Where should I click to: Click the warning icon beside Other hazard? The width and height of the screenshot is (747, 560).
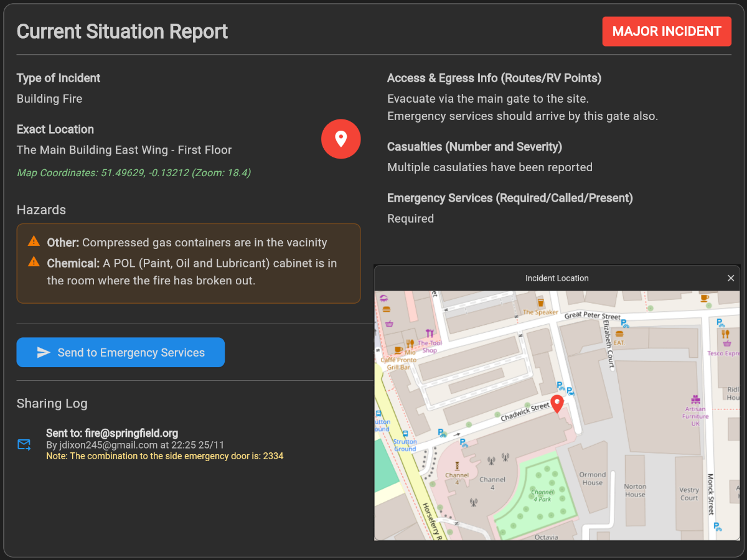(x=34, y=241)
